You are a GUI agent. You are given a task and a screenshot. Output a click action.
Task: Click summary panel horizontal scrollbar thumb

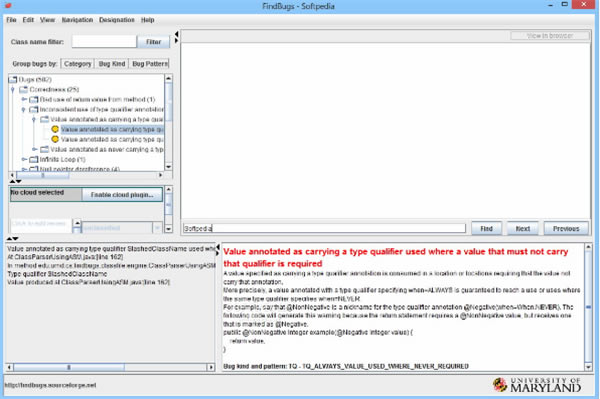[x=69, y=367]
